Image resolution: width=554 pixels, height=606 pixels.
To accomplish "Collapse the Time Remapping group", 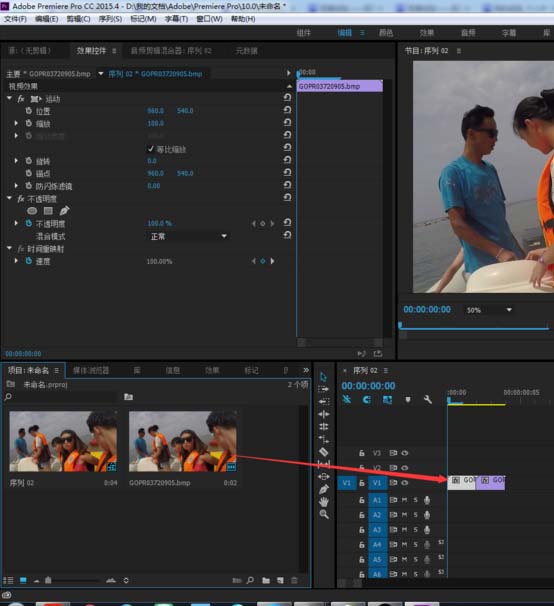I will point(9,248).
